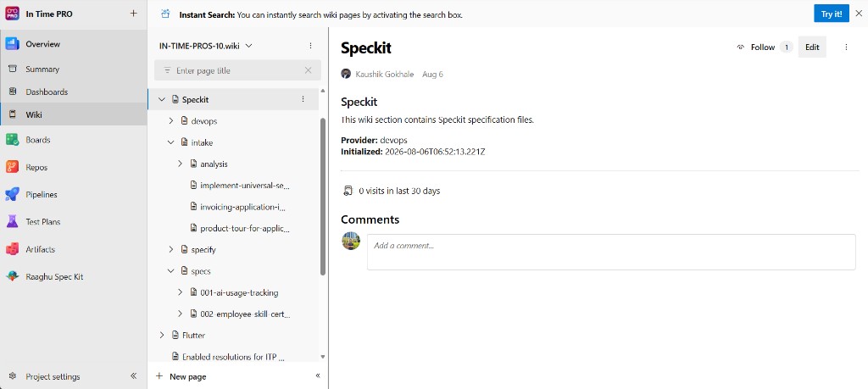The height and width of the screenshot is (389, 868).
Task: Open invoicing-application-i... wiki page
Action: tap(243, 207)
